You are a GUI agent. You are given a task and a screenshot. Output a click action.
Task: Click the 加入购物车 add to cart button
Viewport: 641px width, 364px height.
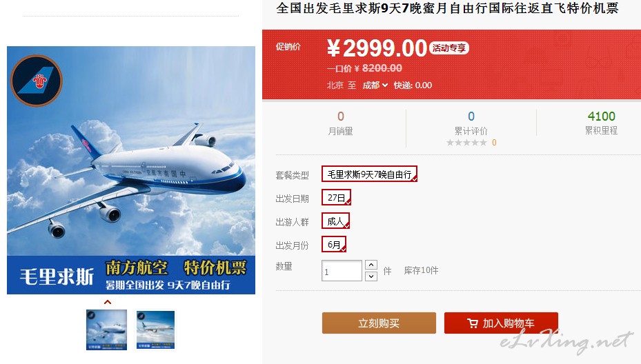(501, 323)
